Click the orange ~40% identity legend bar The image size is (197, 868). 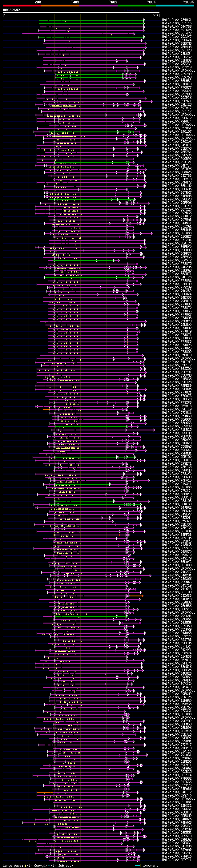point(60,6)
